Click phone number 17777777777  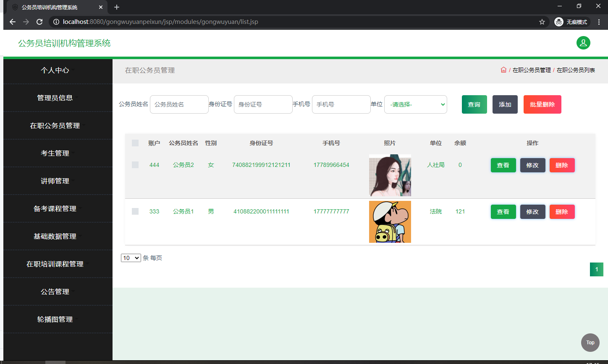point(331,211)
